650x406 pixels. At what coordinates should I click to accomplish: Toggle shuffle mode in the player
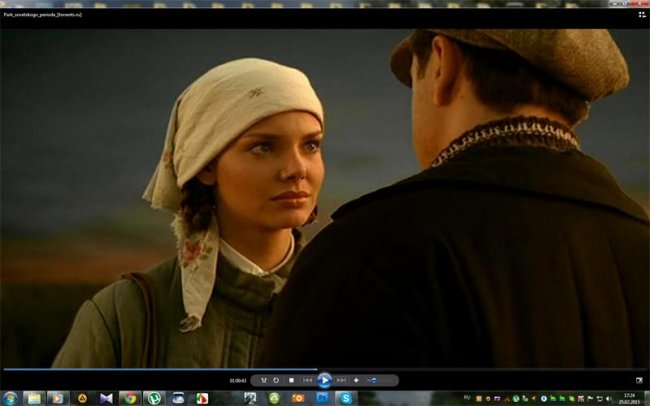click(263, 380)
